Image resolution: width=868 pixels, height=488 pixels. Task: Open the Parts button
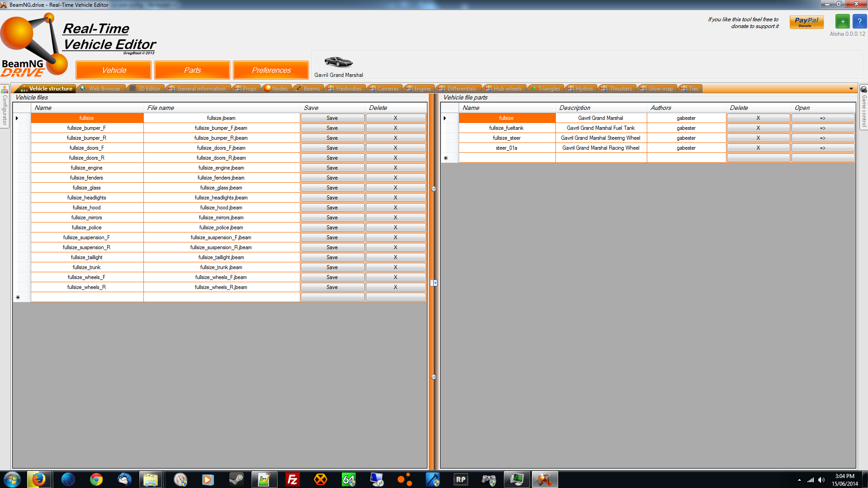click(192, 70)
